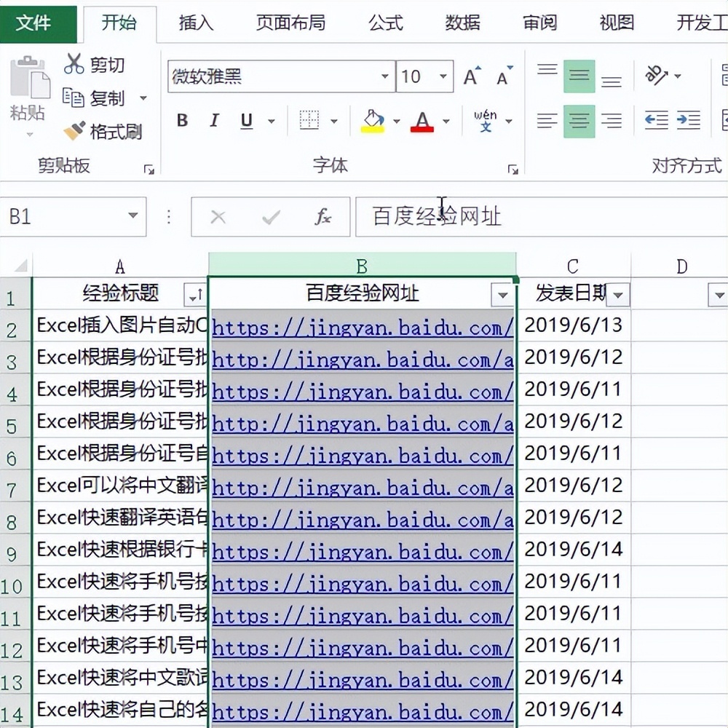
Task: Toggle Bold formatting
Action: (x=182, y=120)
